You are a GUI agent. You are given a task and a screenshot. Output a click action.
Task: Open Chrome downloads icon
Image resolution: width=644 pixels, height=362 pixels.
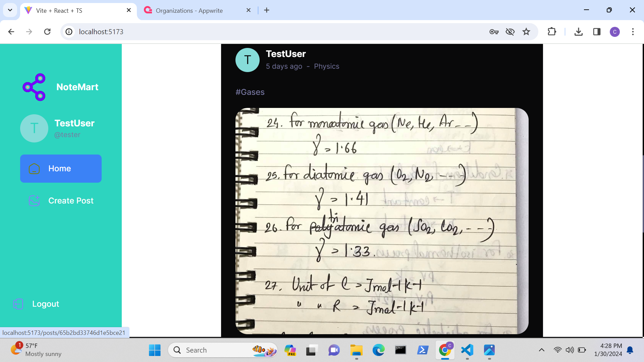(579, 32)
